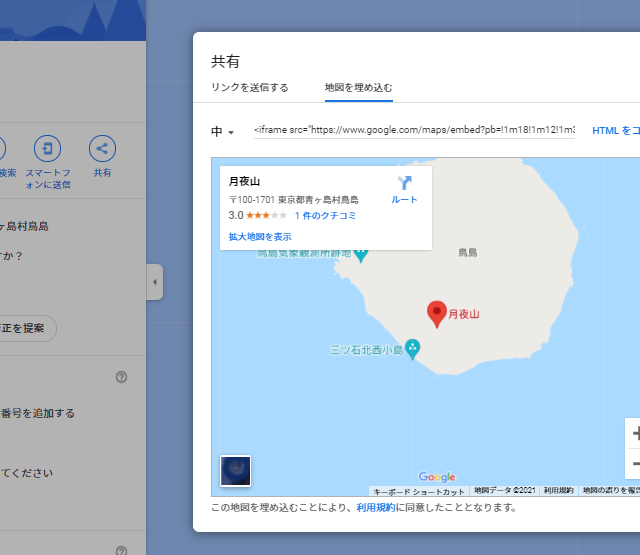Click the red 月夜山 map pin
The height and width of the screenshot is (555, 640).
tap(437, 314)
